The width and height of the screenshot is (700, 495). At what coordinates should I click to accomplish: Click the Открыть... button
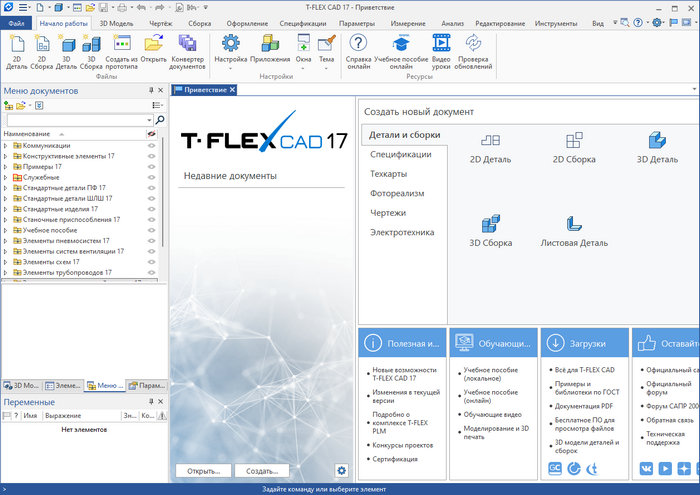204,471
